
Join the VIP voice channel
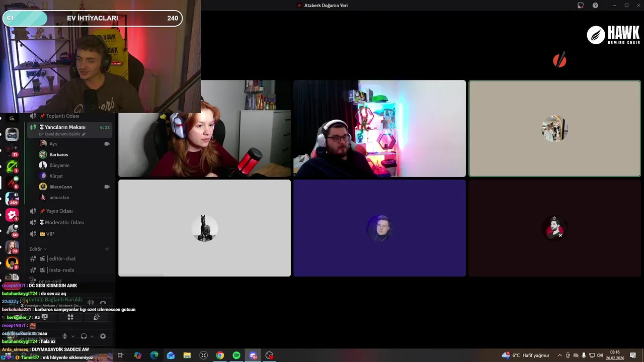pos(69,234)
